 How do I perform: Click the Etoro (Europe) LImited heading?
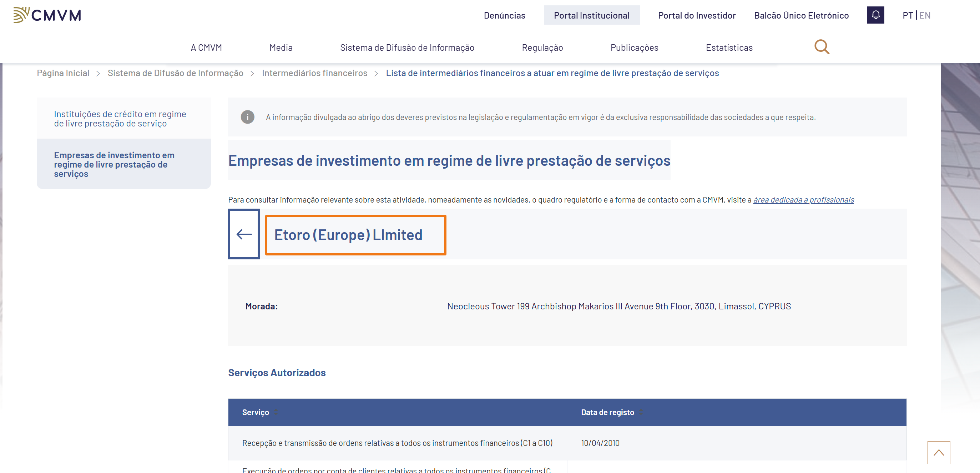pos(348,235)
